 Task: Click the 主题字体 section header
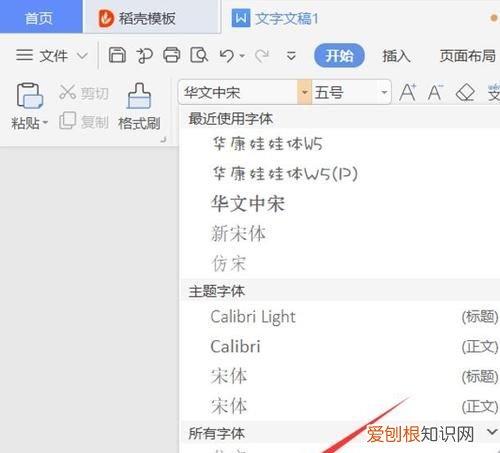pyautogui.click(x=217, y=291)
